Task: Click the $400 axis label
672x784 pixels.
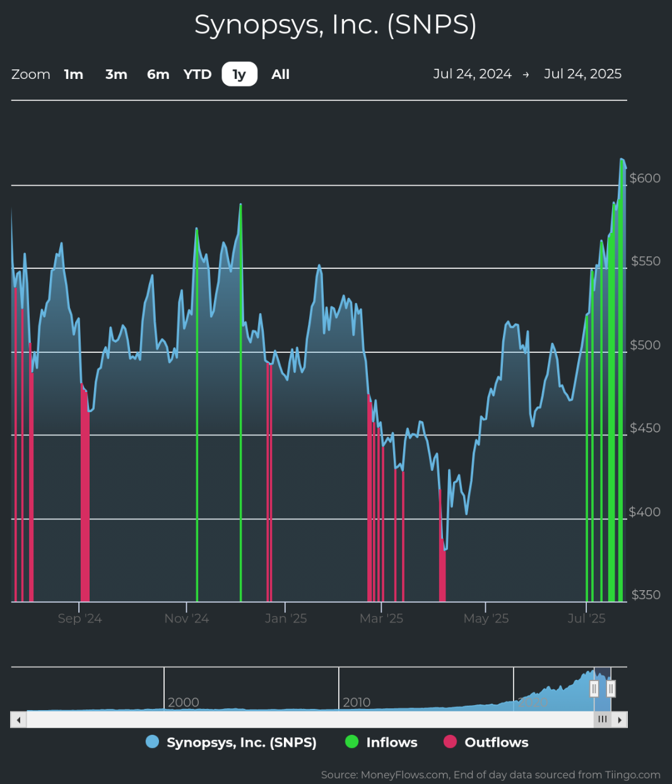Action: tap(645, 511)
